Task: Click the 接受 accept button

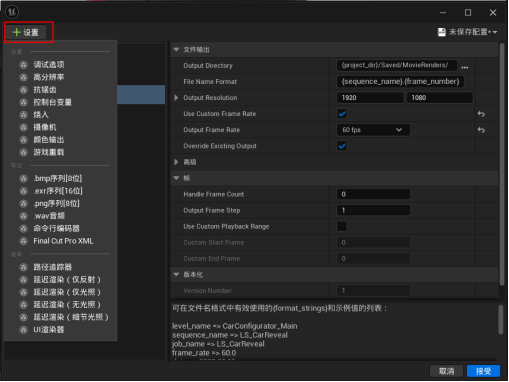Action: click(x=483, y=371)
